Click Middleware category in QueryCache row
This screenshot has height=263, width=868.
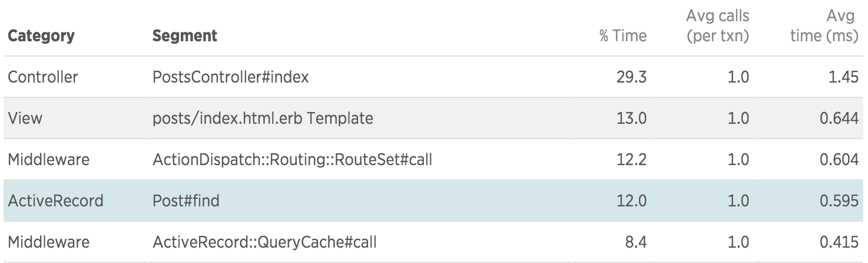tap(49, 242)
